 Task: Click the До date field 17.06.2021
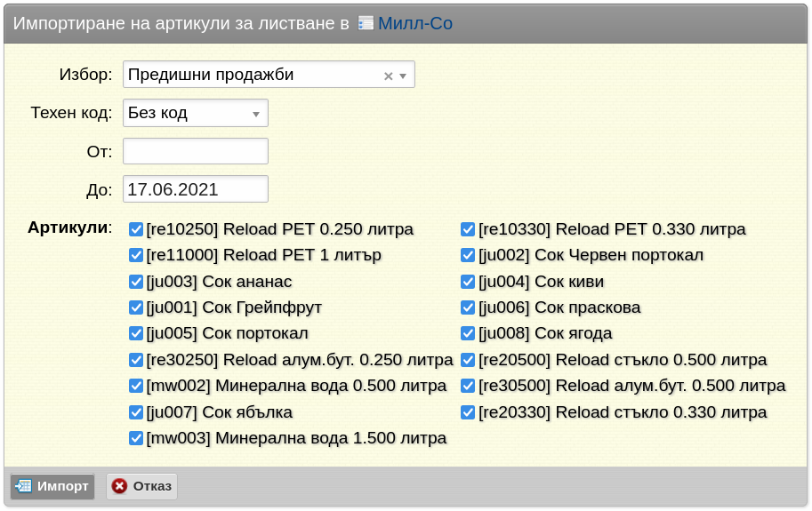(196, 189)
